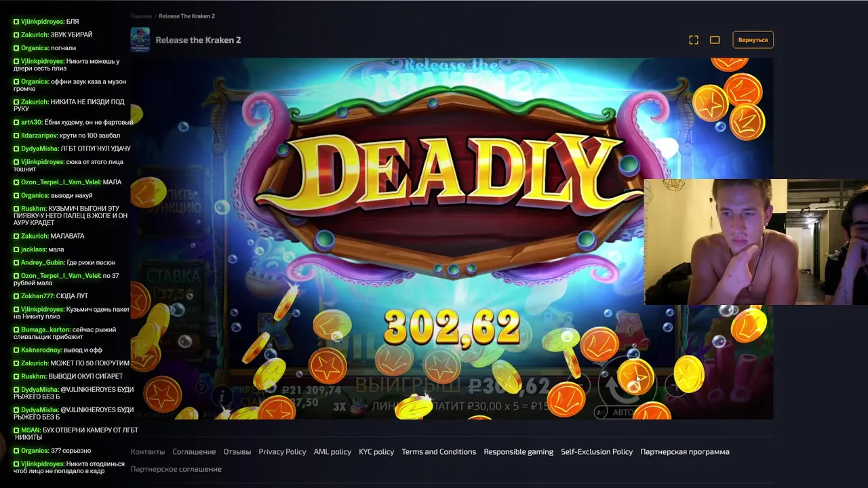Click badge icon beside Bumaga_karton message
Image resolution: width=868 pixels, height=488 pixels.
pyautogui.click(x=16, y=329)
